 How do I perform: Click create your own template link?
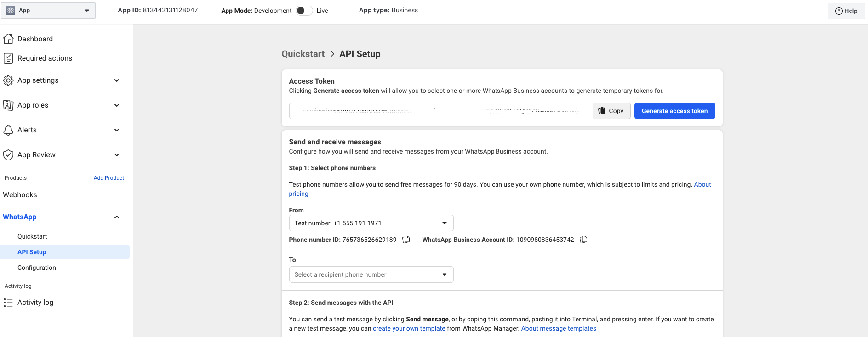tap(409, 328)
